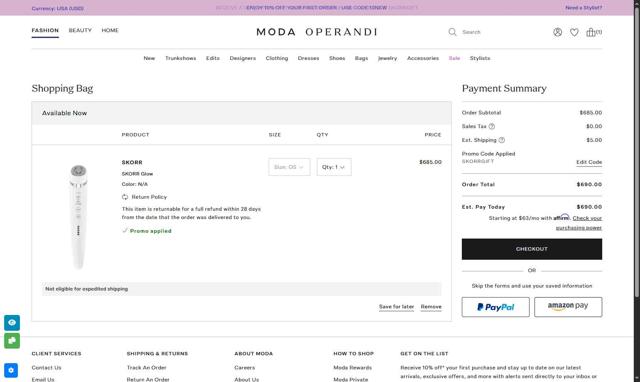
Task: Open the shopping bag icon
Action: pos(593,32)
